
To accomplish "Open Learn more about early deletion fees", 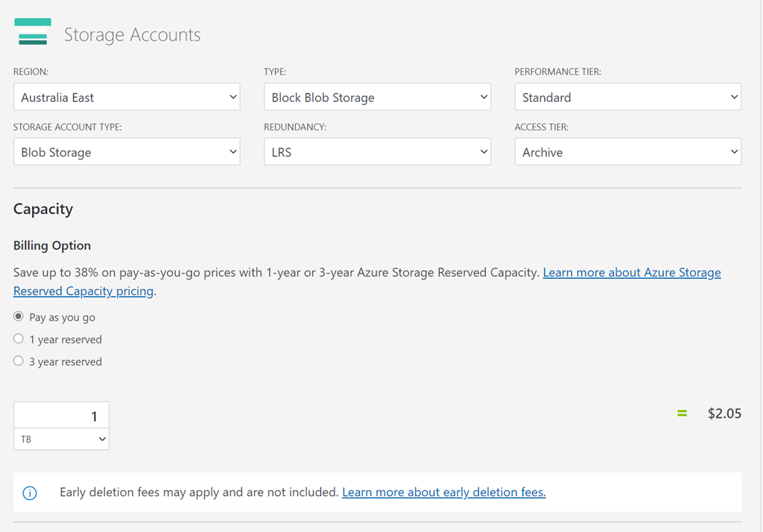I will click(x=443, y=493).
